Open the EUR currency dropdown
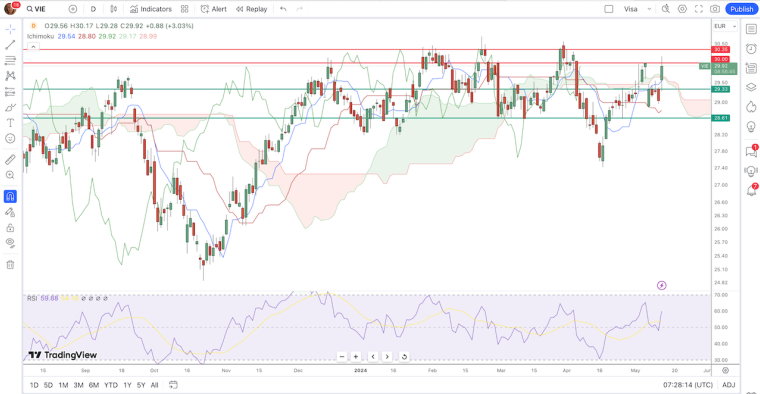Screen dimensions: 760x394 [725, 26]
